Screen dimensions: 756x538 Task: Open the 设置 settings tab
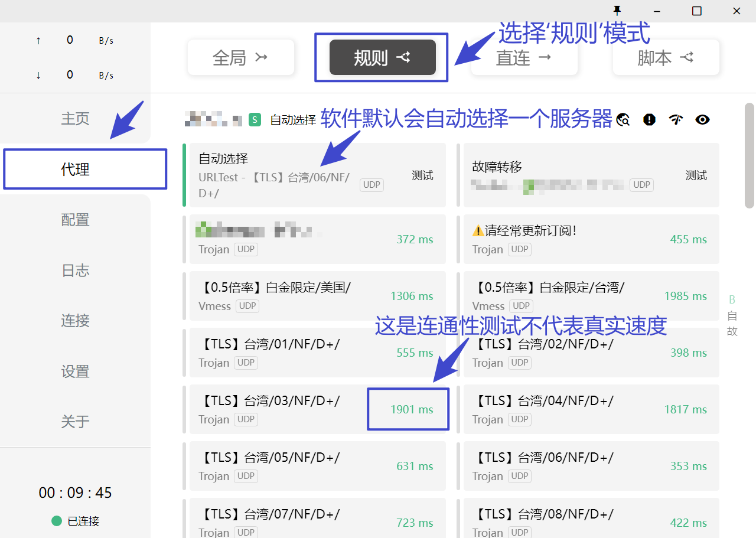pos(75,371)
